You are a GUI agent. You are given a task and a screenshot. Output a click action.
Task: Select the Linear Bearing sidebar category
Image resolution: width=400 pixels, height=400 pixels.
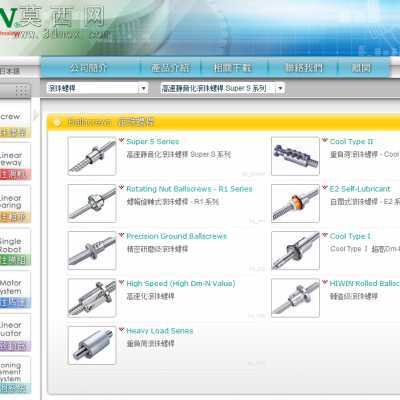coord(15,205)
